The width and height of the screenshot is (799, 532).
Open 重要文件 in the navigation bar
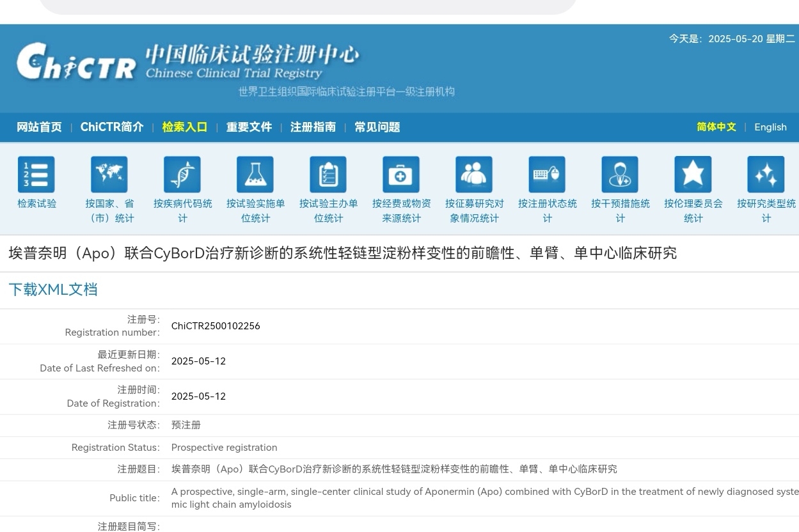249,127
